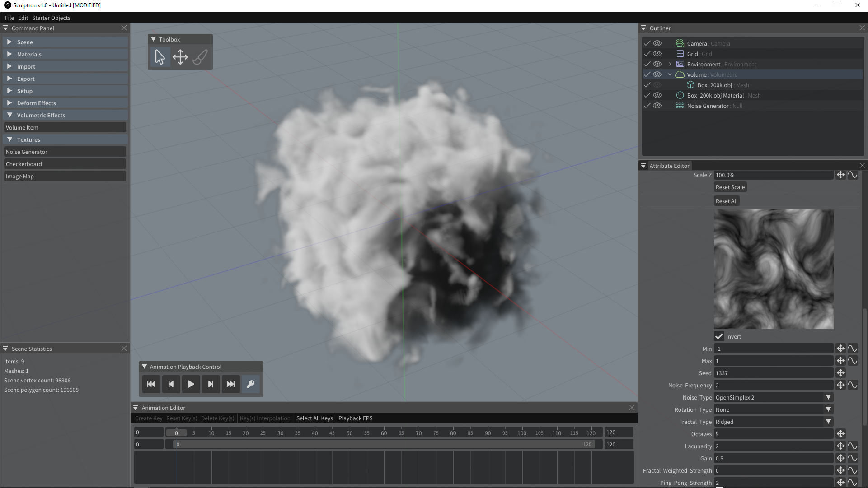This screenshot has height=488, width=868.
Task: Open the Starter Objects menu
Action: click(51, 18)
